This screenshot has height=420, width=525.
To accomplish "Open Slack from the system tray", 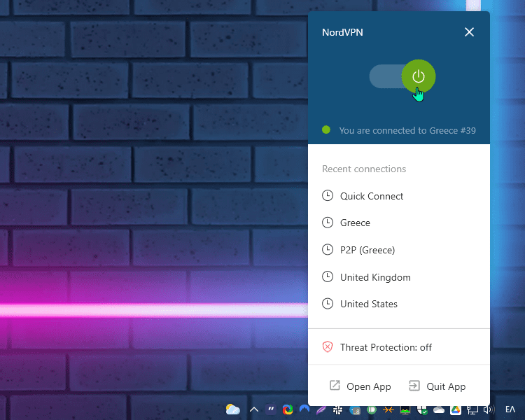I will click(x=338, y=409).
